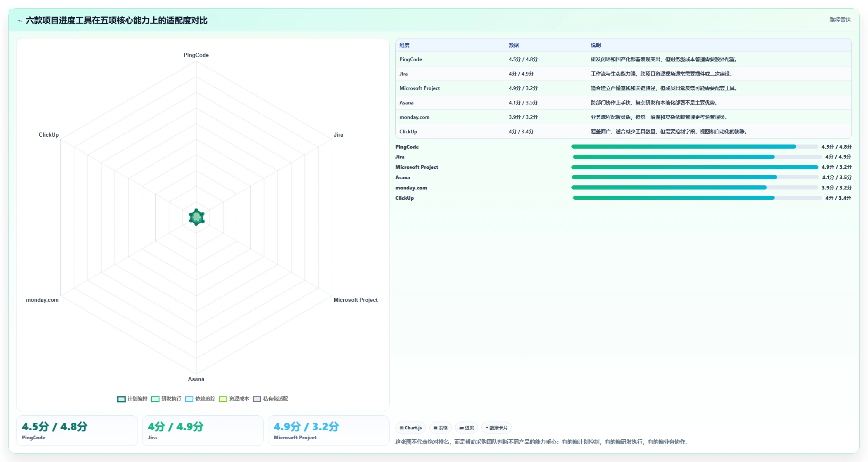Click the description starting 研发闭环和国产化部署
The width and height of the screenshot is (868, 462).
[664, 59]
